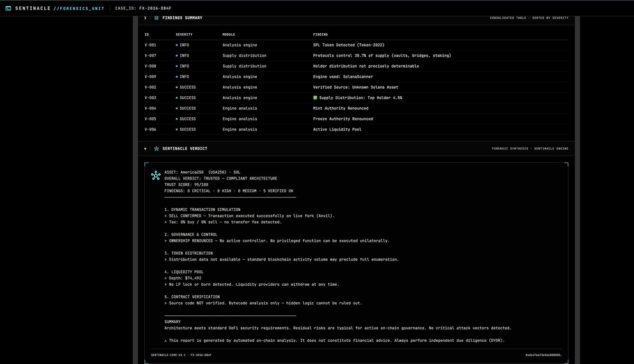Click 'Engine used: SolanaScanner' finding
Viewport: 634px width, 364px height.
(344, 77)
